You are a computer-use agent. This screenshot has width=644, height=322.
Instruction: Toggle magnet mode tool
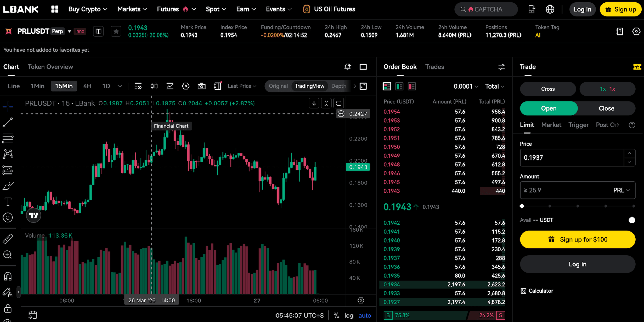8,276
